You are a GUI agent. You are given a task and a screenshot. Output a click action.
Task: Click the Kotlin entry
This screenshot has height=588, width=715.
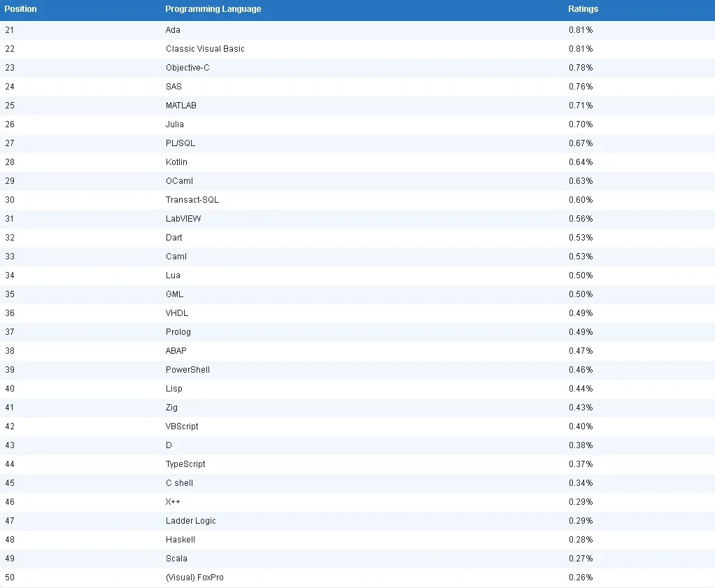tap(176, 162)
